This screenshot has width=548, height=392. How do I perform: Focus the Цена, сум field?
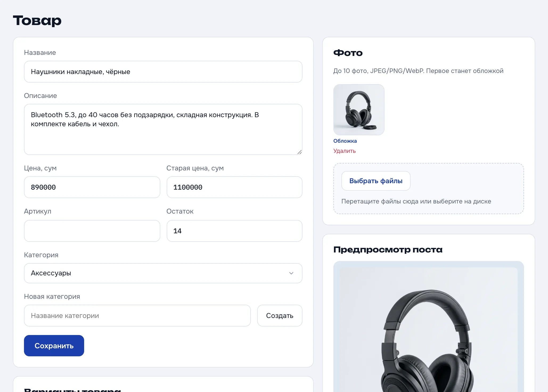(92, 187)
